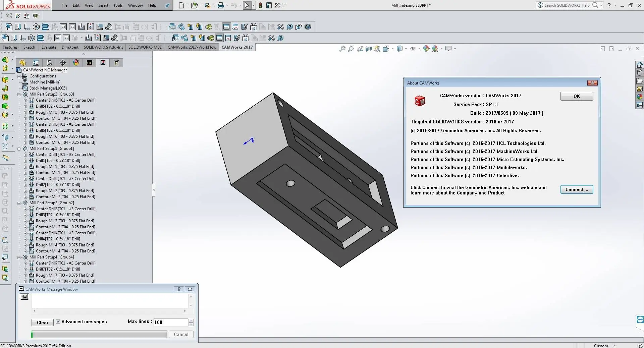Click File Properties icon beside traffic light
The image size is (644, 348).
coord(269,5)
